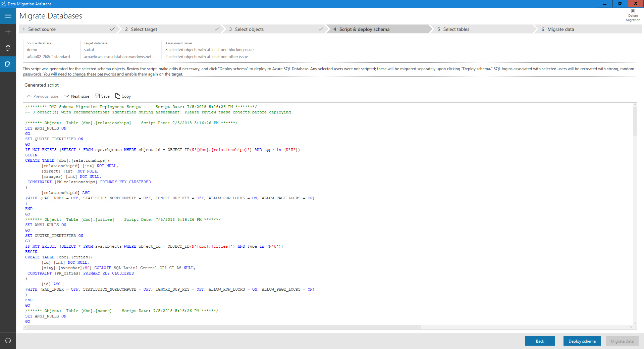Start a new migration using the plus icon

[8, 32]
